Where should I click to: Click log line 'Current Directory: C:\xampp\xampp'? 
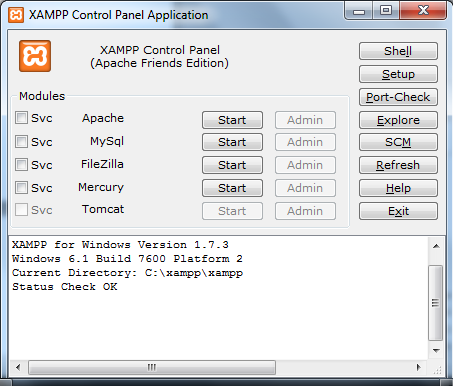pos(127,273)
